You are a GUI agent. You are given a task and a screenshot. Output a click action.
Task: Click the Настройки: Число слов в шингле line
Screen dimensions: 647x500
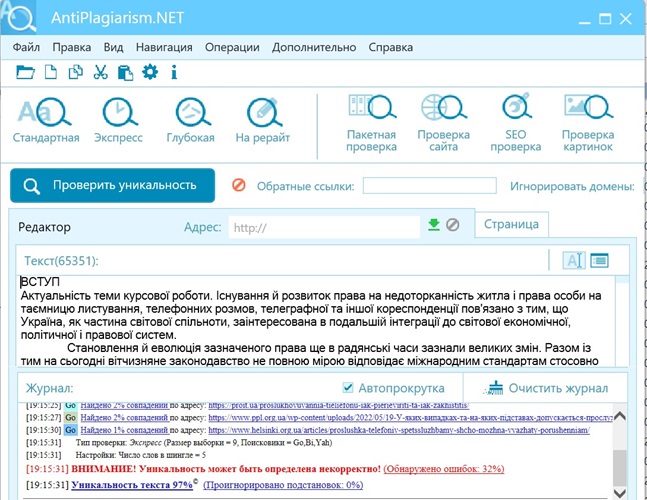[141, 455]
